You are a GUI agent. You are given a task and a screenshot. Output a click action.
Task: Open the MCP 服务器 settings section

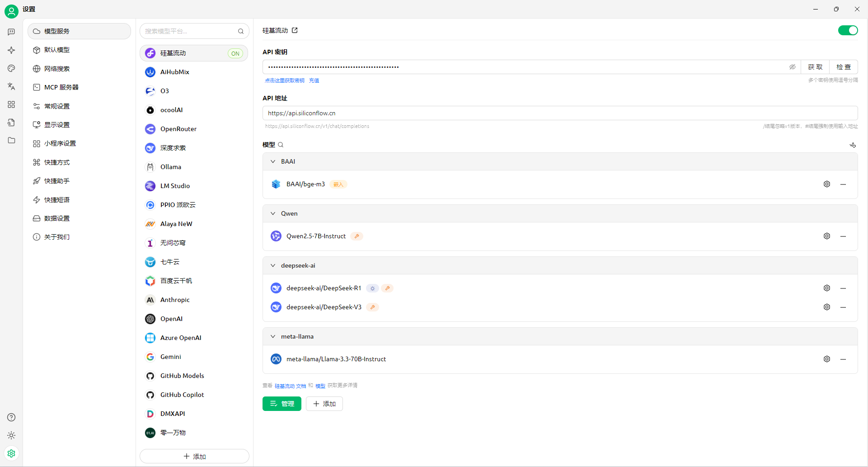[x=61, y=87]
